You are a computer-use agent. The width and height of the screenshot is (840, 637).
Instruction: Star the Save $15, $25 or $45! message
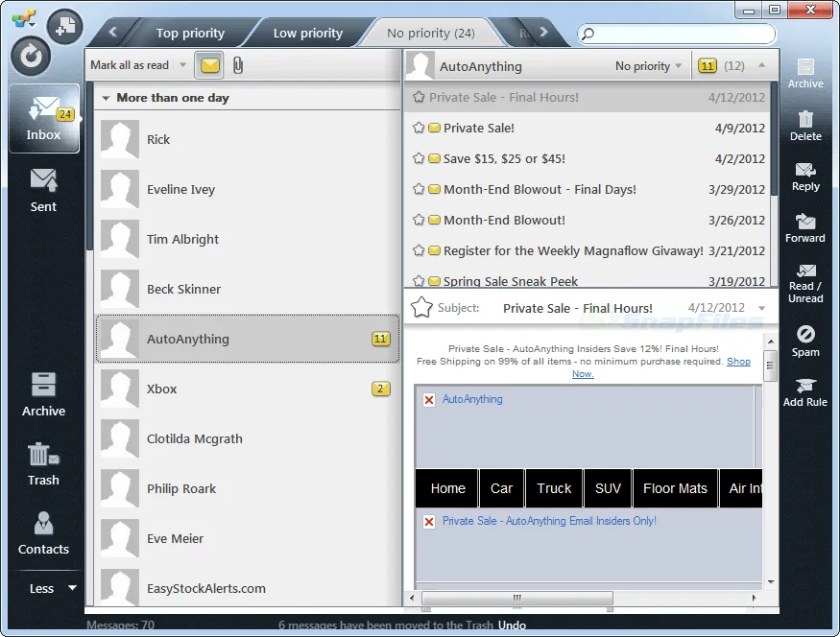coord(419,158)
